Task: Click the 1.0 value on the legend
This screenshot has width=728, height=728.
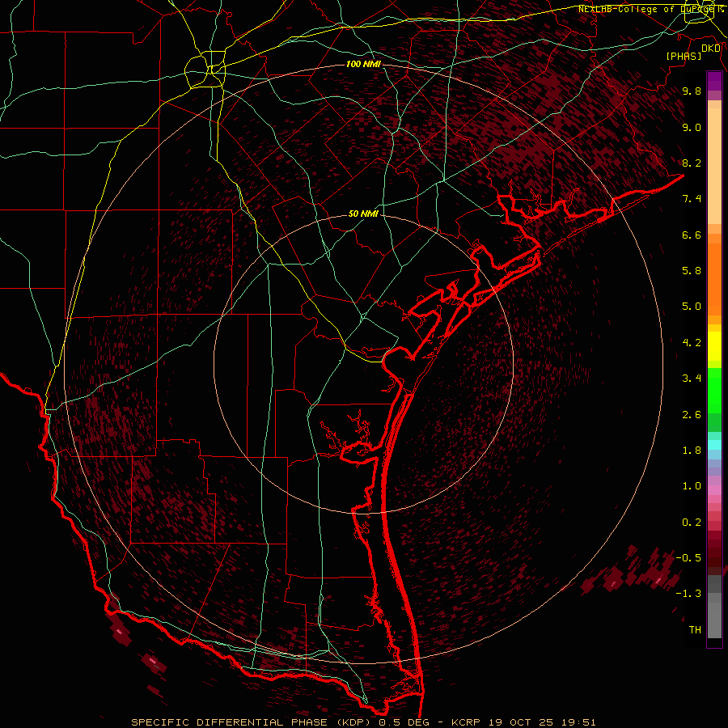Action: [x=692, y=486]
